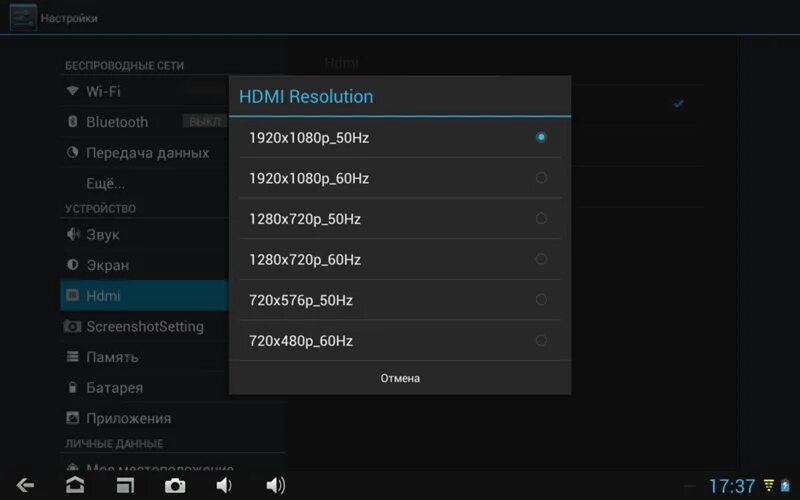Select the 1280x720p_60Hz radio button
The width and height of the screenshot is (800, 500).
pos(541,259)
